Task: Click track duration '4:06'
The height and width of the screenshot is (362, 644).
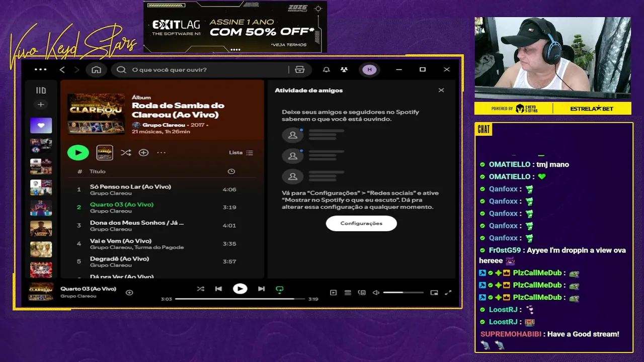Action: click(x=229, y=190)
